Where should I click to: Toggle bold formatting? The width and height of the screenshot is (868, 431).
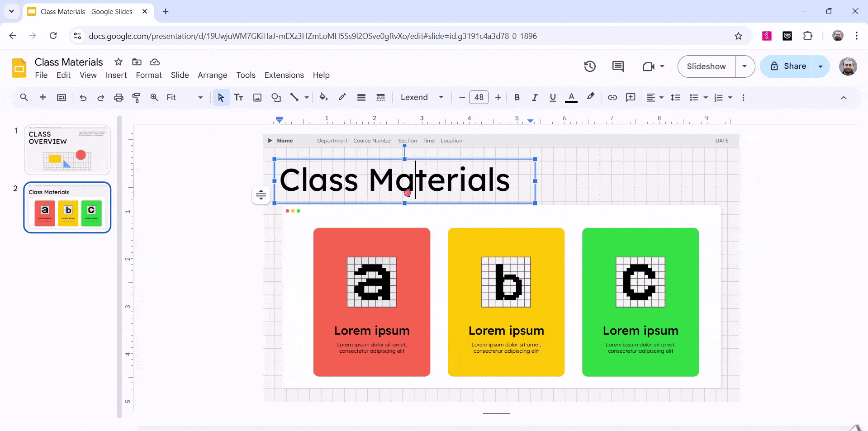pos(517,97)
